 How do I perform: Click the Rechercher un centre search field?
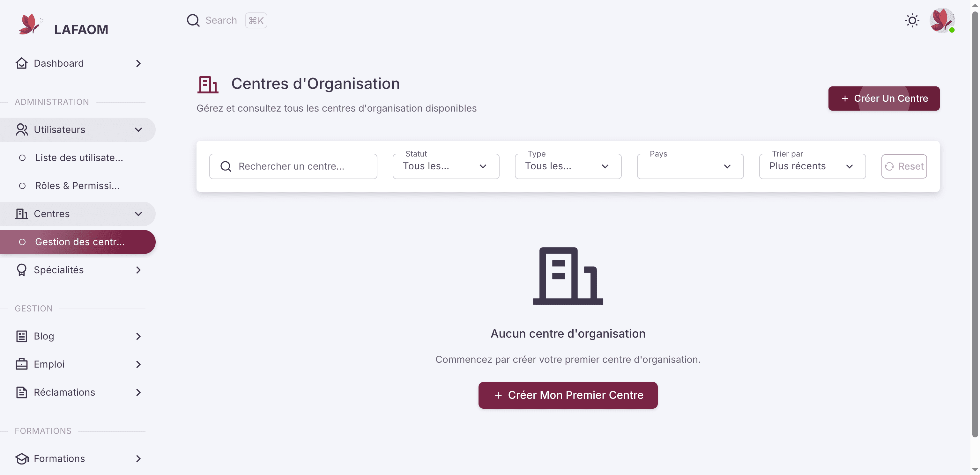point(293,166)
